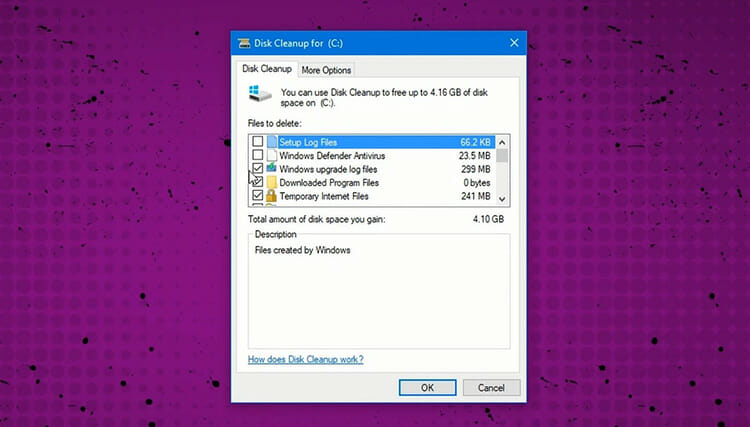Uncheck Temporary Internet Files
Screen dimensions: 750x427
point(257,195)
